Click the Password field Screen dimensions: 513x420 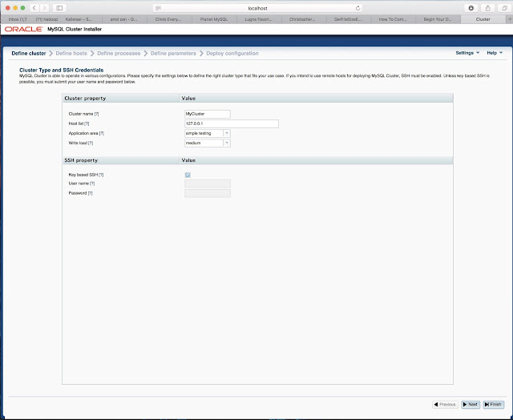tap(208, 193)
